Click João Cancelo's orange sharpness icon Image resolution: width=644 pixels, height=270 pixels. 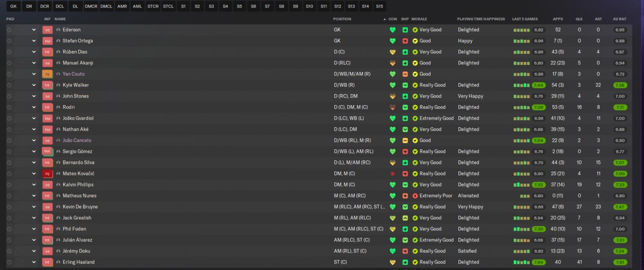tap(405, 140)
